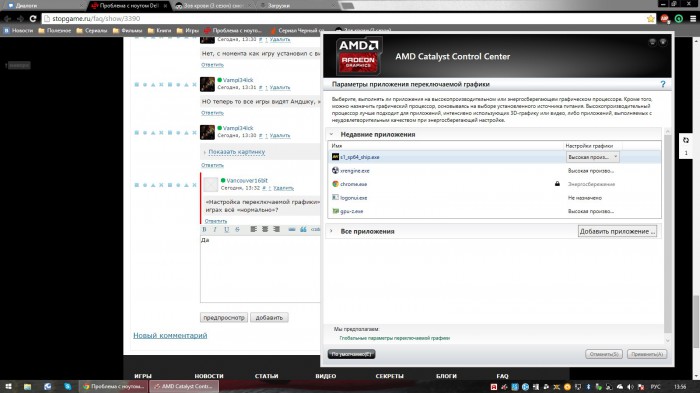Click the Добавить приложение button

tap(617, 231)
